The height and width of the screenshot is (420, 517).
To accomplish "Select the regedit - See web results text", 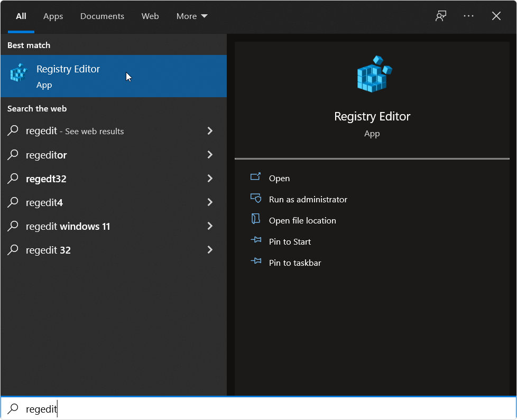I will coord(75,131).
